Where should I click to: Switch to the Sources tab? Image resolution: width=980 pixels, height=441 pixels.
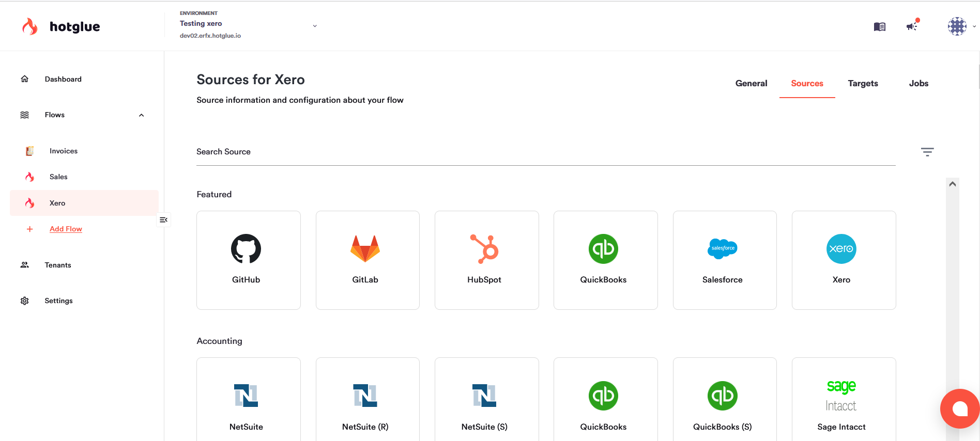point(807,83)
